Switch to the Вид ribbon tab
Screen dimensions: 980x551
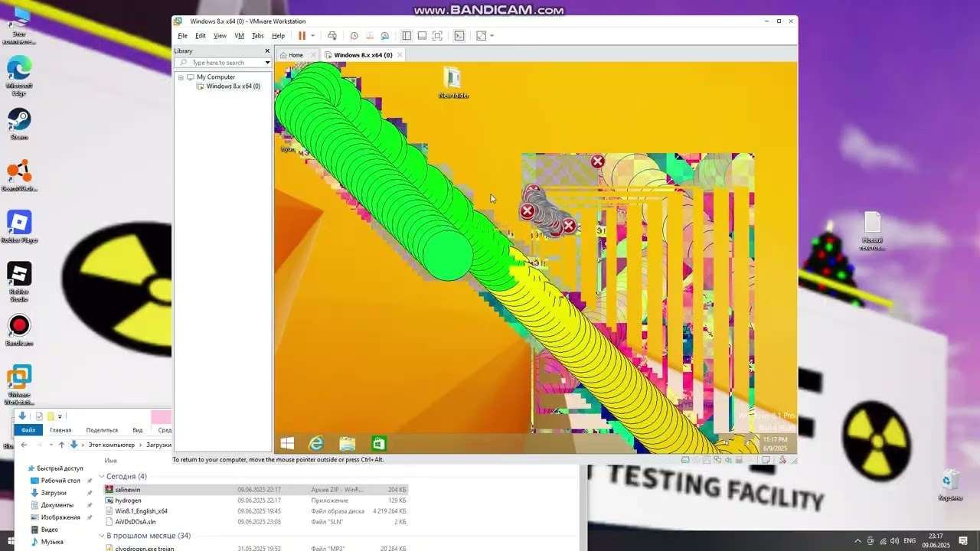click(x=138, y=430)
